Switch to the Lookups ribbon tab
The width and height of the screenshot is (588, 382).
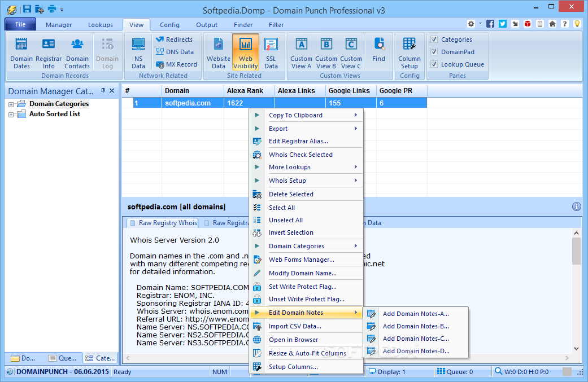pos(101,25)
